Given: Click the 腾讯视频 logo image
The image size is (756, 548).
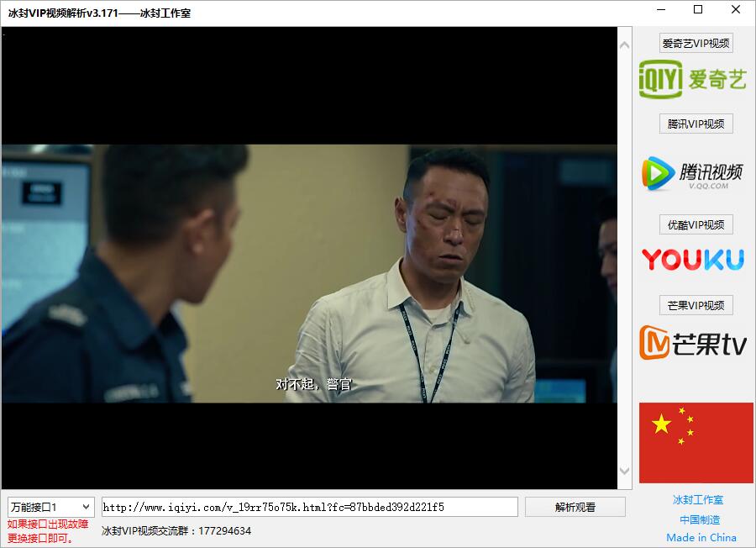Looking at the screenshot, I should click(692, 173).
